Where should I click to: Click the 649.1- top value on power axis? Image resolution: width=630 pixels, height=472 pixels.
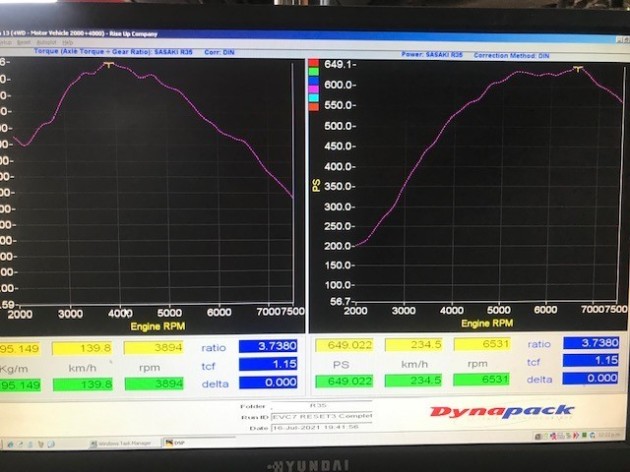pyautogui.click(x=340, y=65)
